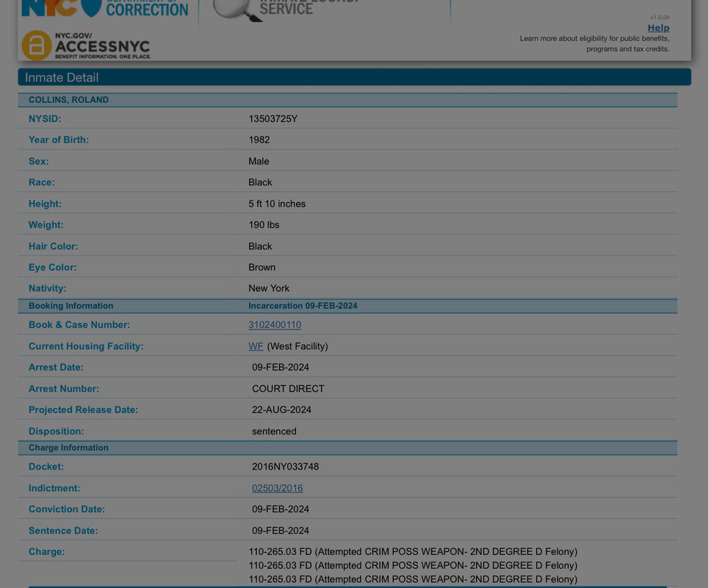The image size is (709, 588).
Task: Open book and case number 3102400110
Action: [275, 325]
